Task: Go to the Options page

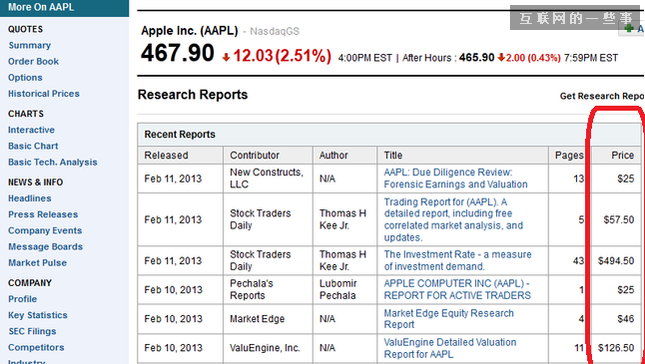Action: point(25,77)
